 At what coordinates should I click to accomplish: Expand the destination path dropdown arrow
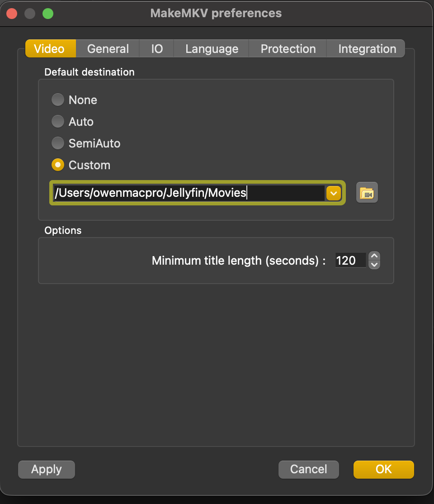(x=334, y=193)
